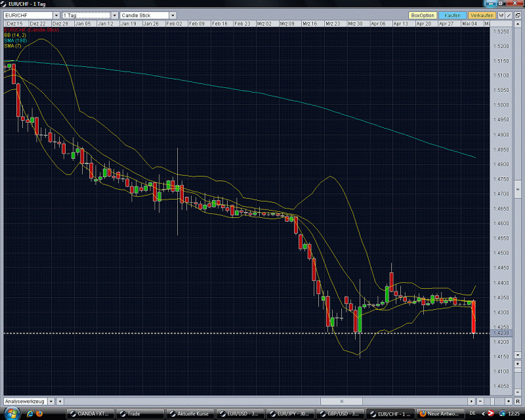The width and height of the screenshot is (525, 420).
Task: Click the EUR/CHF (Candle Stick) legend label
Action: [31, 30]
